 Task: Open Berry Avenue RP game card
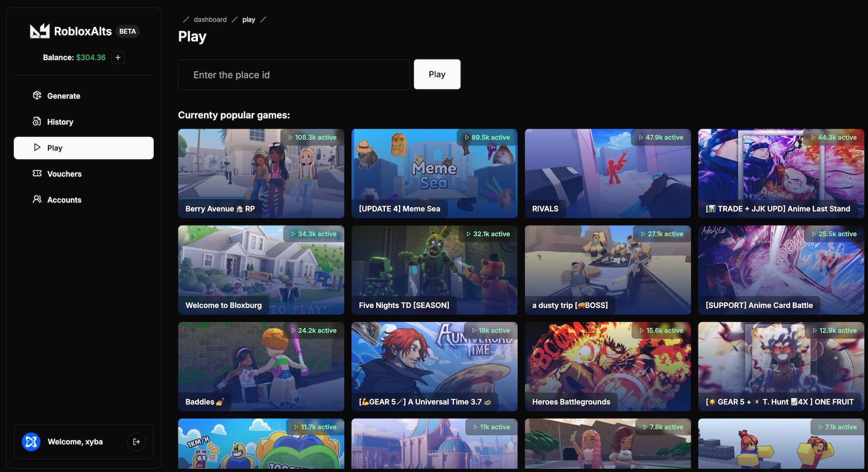click(x=261, y=174)
